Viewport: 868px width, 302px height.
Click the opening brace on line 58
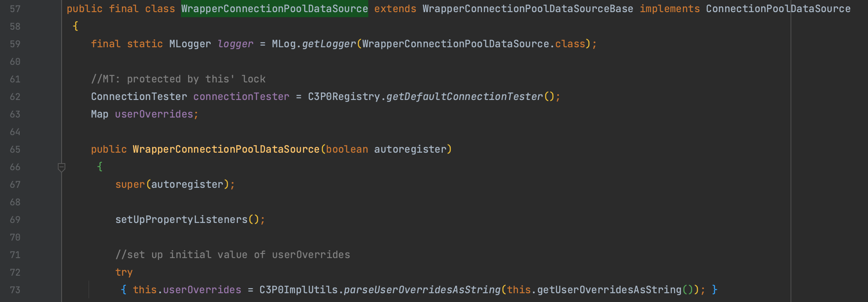pyautogui.click(x=75, y=26)
